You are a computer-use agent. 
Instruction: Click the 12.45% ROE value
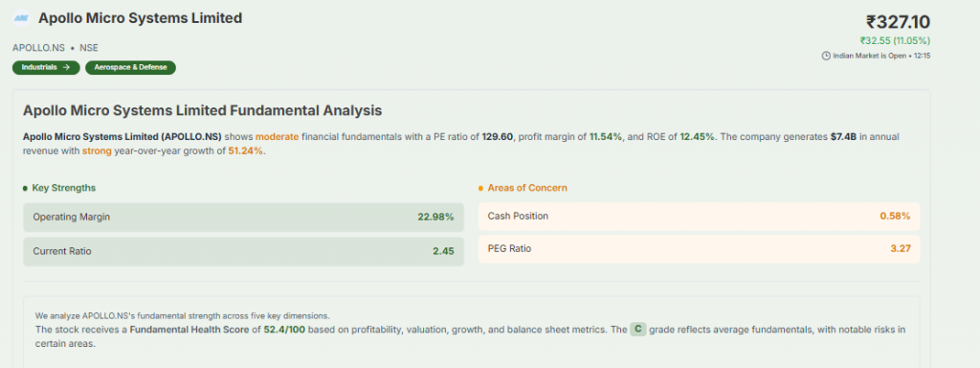click(x=698, y=136)
